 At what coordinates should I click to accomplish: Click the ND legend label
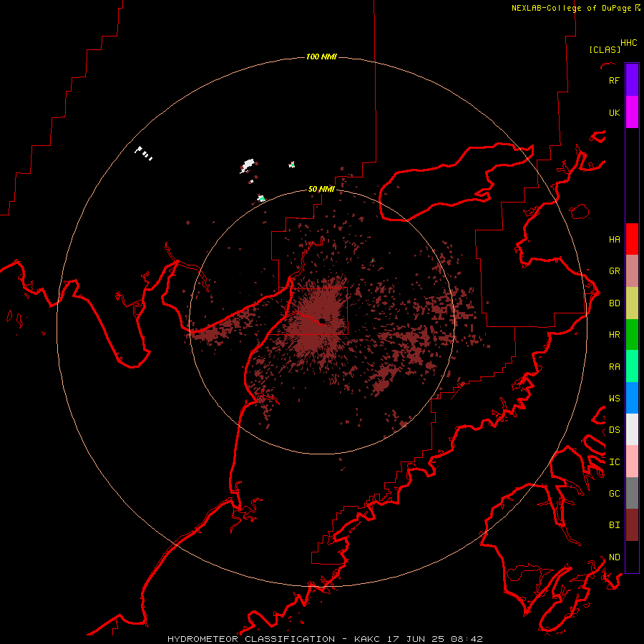pos(614,557)
